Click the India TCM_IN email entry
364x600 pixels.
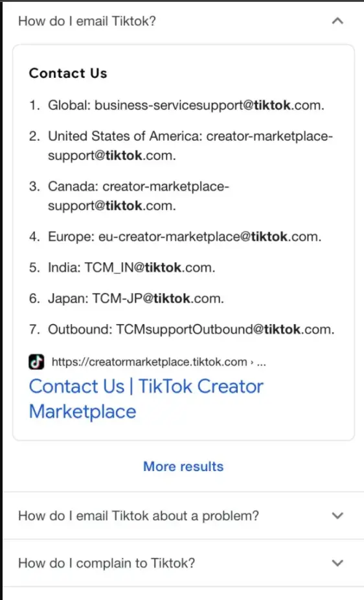[x=131, y=268]
